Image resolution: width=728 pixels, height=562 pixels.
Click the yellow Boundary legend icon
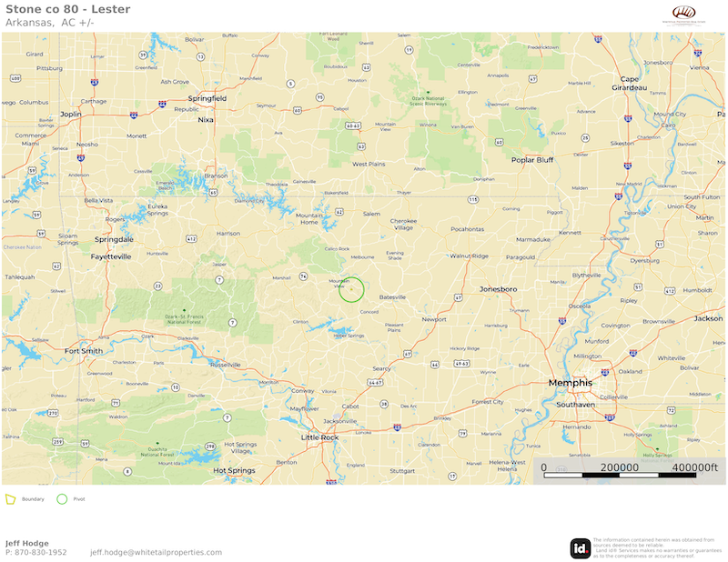(x=10, y=499)
